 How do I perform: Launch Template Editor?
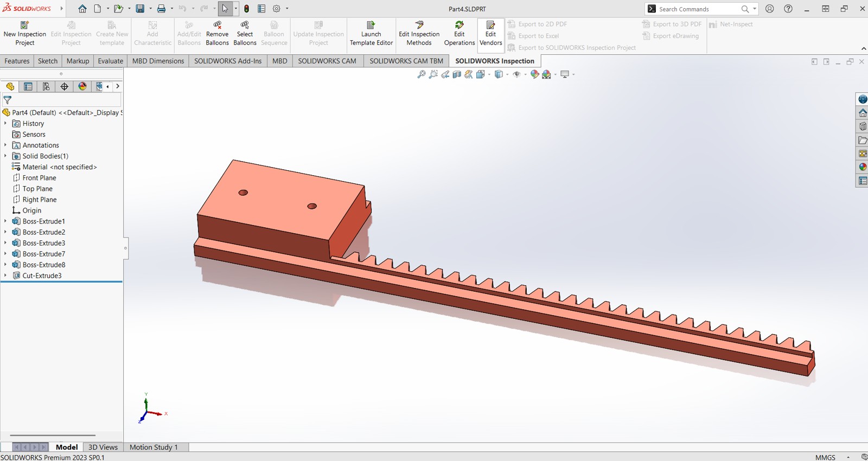(x=371, y=34)
